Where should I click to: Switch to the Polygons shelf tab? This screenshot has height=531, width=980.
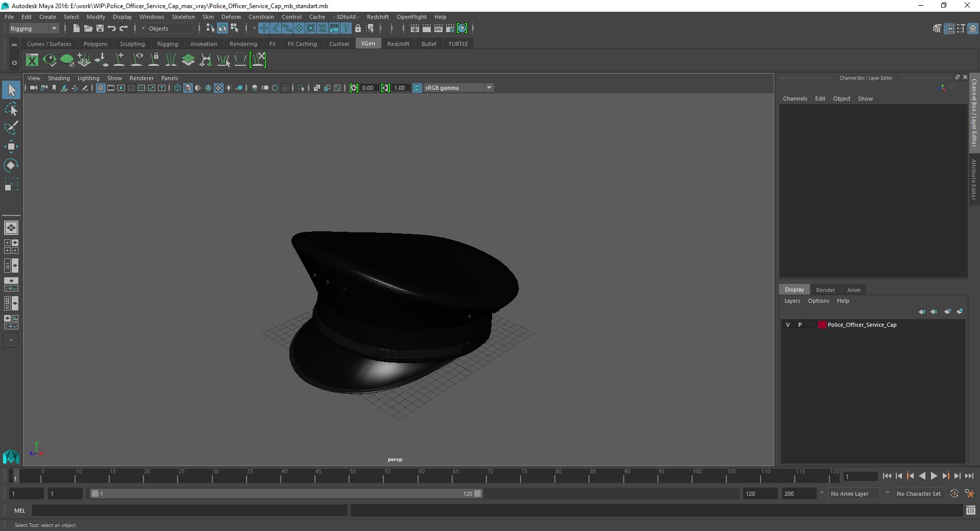tap(95, 44)
